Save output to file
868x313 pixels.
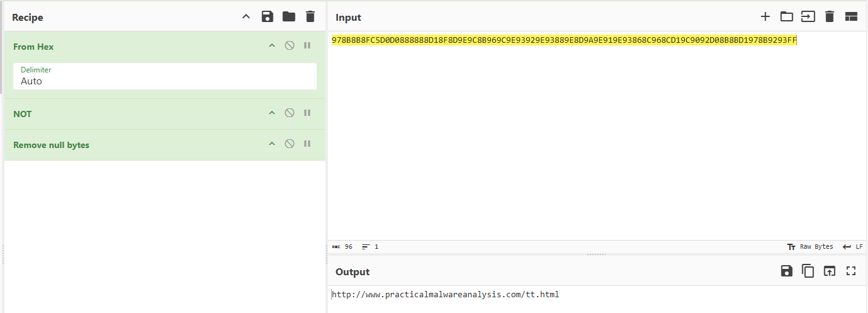pos(786,271)
